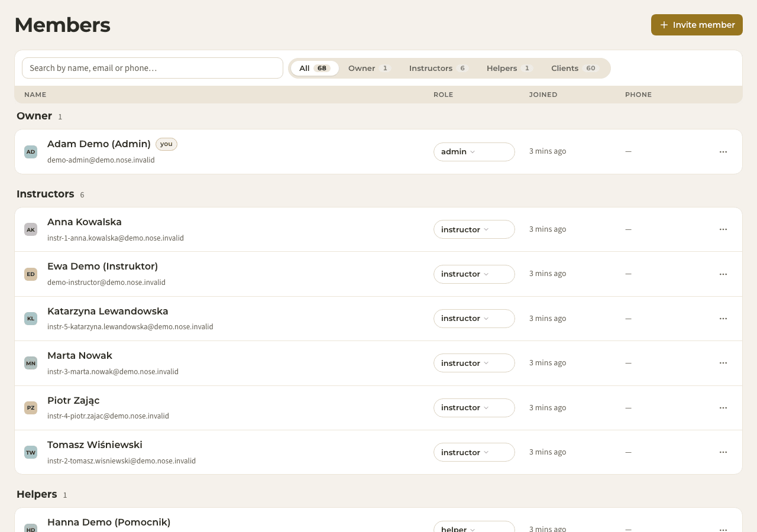Select the Helpers filter tab

click(x=509, y=68)
